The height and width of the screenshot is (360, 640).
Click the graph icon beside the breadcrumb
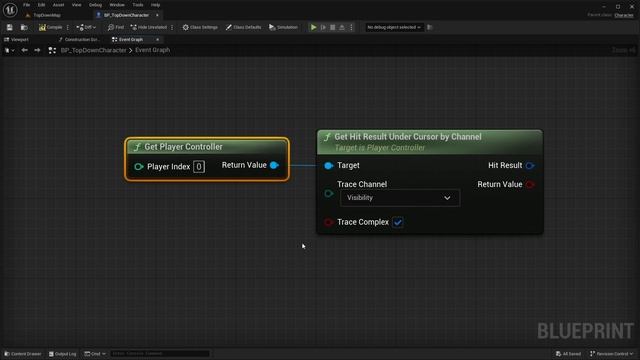pyautogui.click(x=52, y=50)
